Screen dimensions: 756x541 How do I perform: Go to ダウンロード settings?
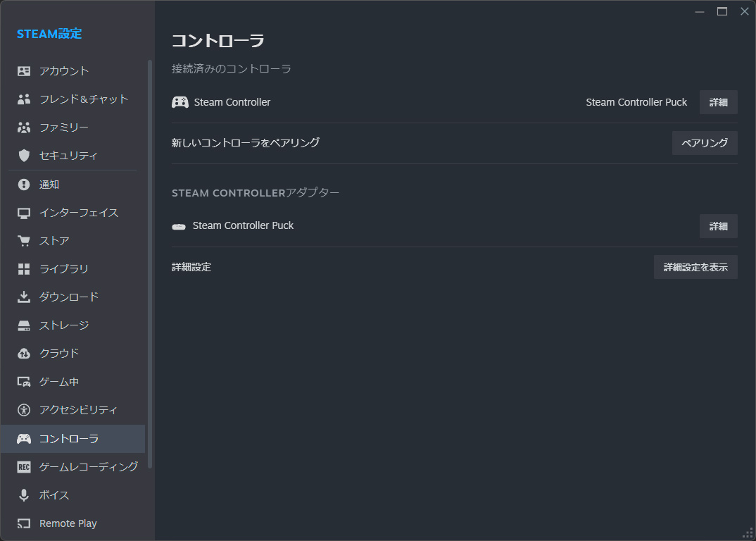tap(73, 297)
